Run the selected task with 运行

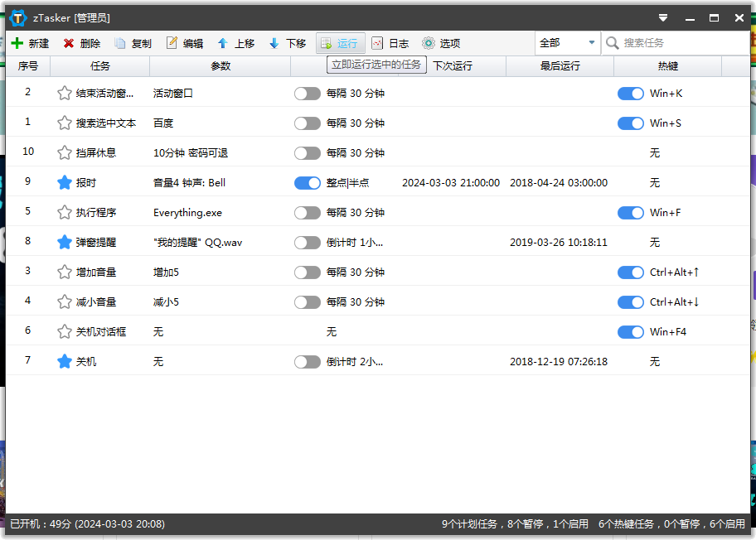[x=340, y=43]
